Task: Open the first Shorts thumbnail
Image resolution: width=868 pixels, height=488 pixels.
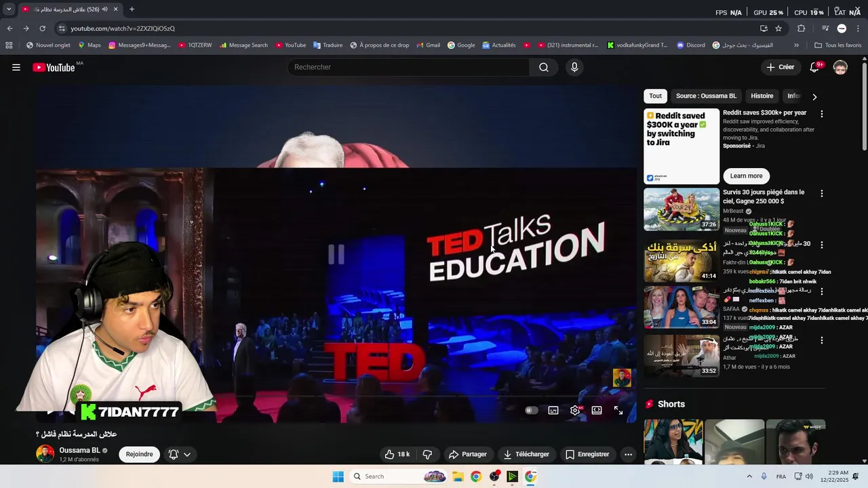Action: coord(673,442)
